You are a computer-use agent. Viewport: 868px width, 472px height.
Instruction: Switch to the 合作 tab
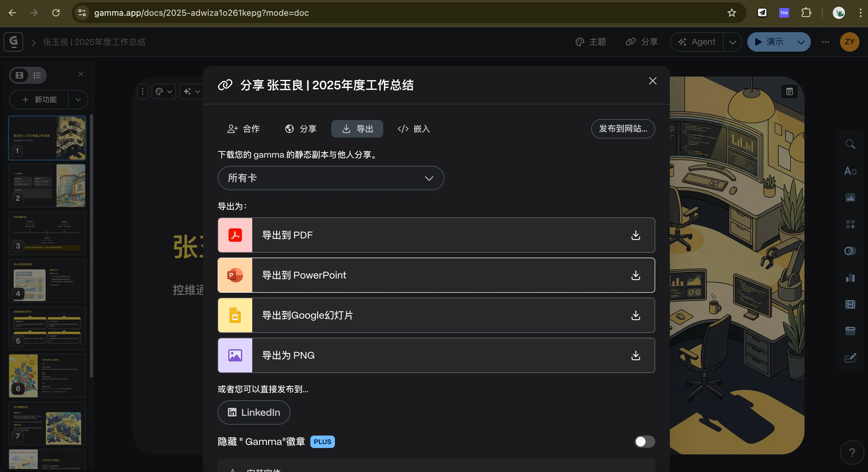pyautogui.click(x=243, y=128)
